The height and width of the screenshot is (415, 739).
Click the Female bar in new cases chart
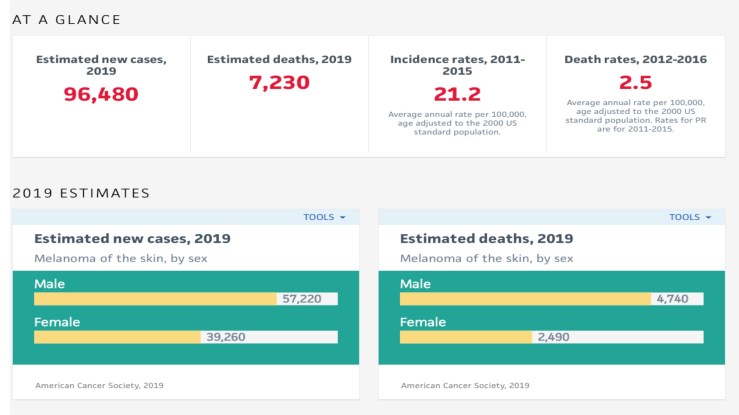tap(117, 337)
